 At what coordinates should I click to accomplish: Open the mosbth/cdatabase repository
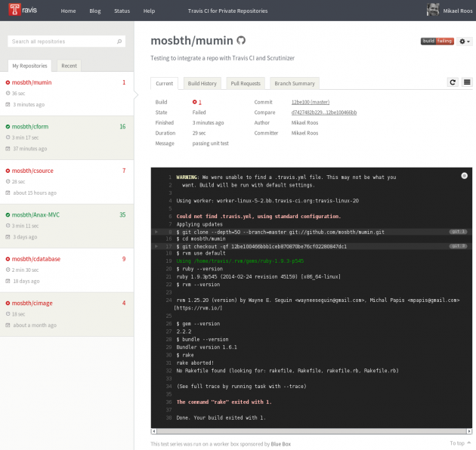(x=36, y=259)
